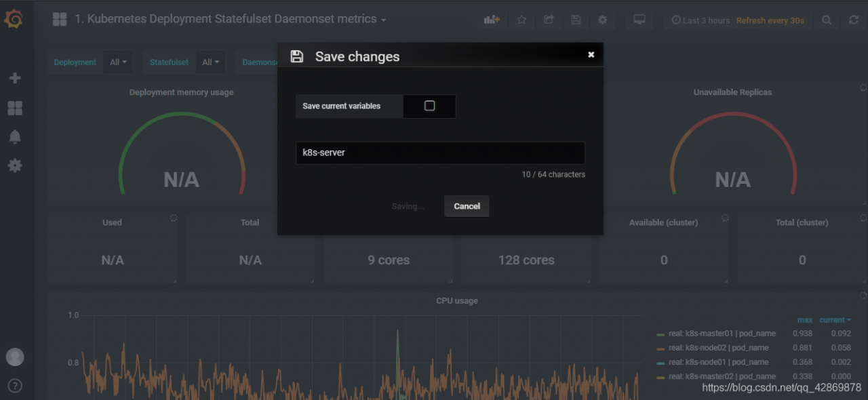The height and width of the screenshot is (400, 868).
Task: Share the dashboard via share icon
Action: (x=549, y=20)
